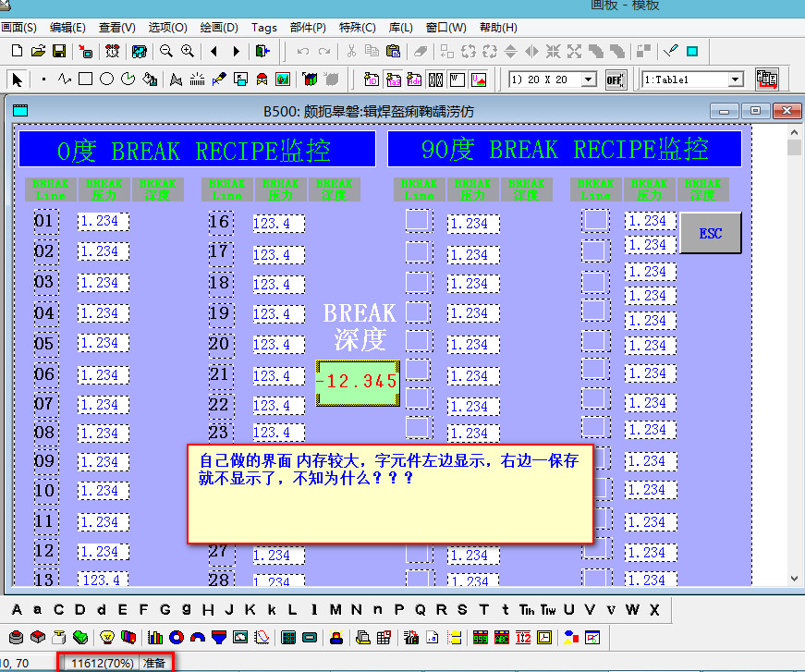Click the Save diskette icon
Image resolution: width=805 pixels, height=672 pixels.
[58, 51]
